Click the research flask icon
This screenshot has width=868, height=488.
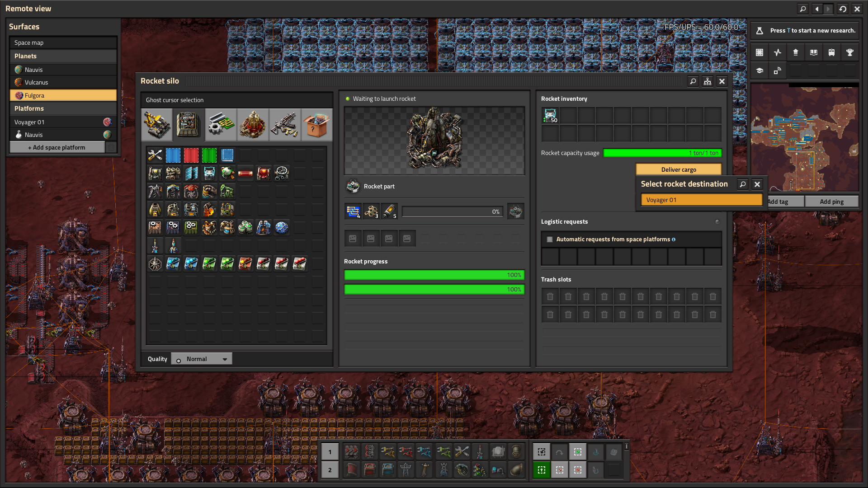(759, 31)
